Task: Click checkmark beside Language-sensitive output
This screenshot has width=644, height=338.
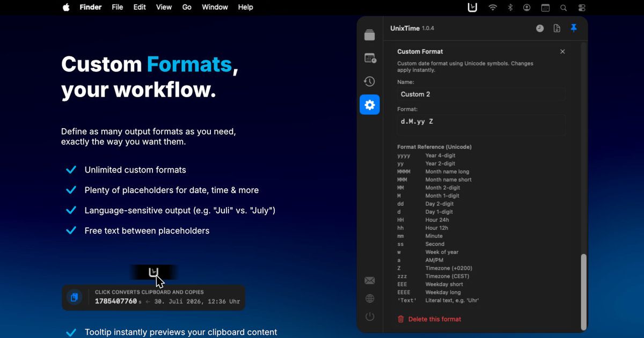Action: (x=71, y=211)
